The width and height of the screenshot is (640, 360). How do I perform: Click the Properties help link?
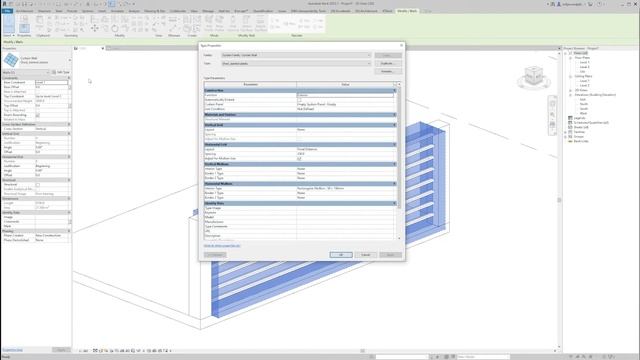click(x=12, y=350)
